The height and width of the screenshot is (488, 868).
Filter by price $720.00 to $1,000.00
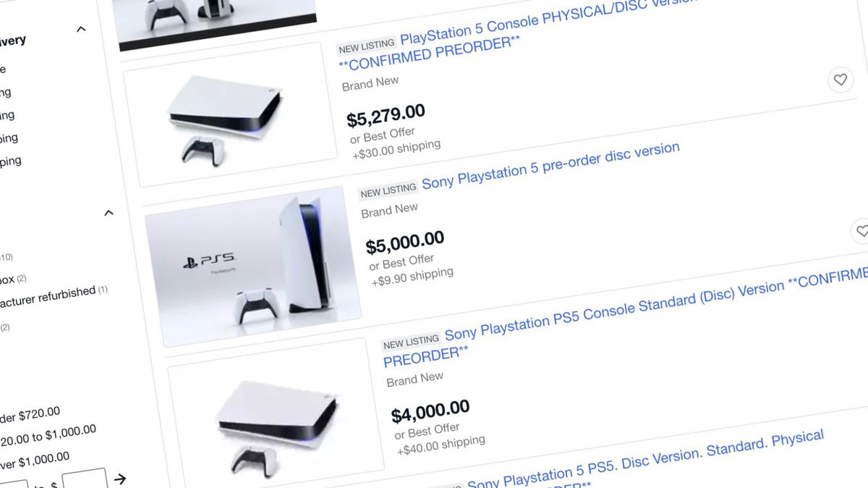pos(47,437)
